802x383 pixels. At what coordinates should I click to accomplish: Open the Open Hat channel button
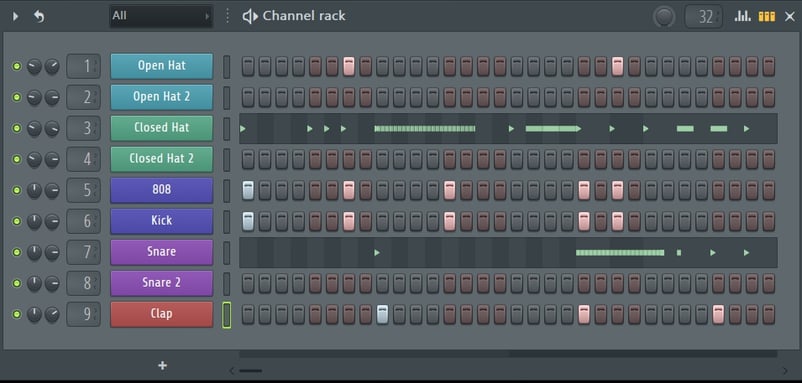[162, 66]
